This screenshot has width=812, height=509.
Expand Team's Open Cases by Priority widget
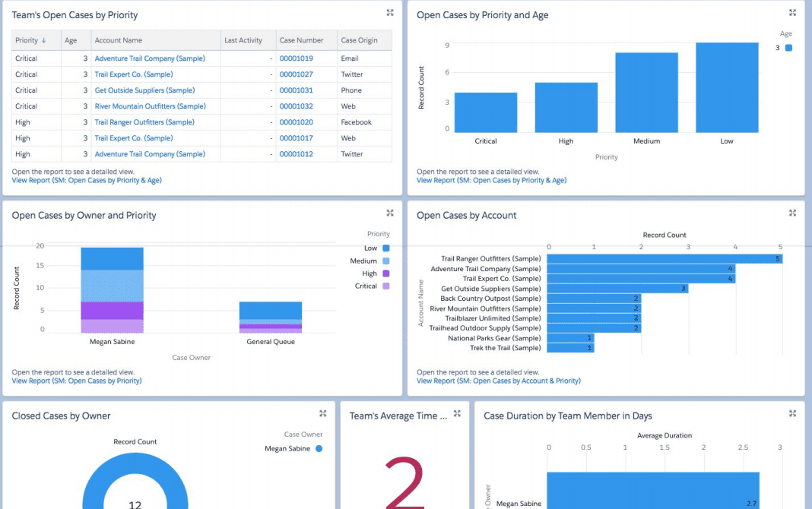(x=389, y=13)
